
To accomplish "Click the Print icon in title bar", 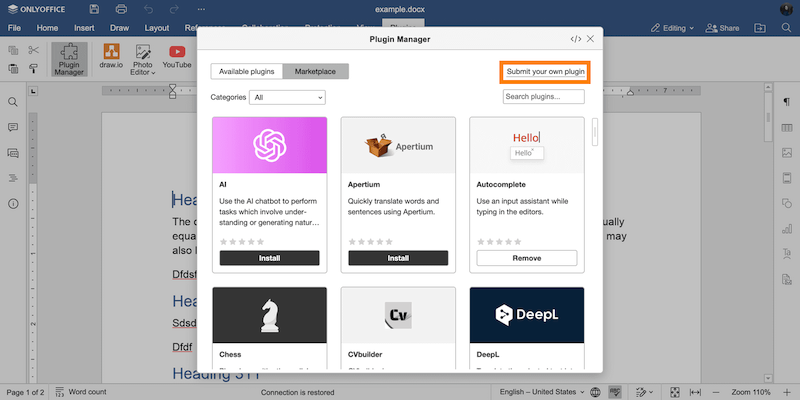I will click(120, 9).
